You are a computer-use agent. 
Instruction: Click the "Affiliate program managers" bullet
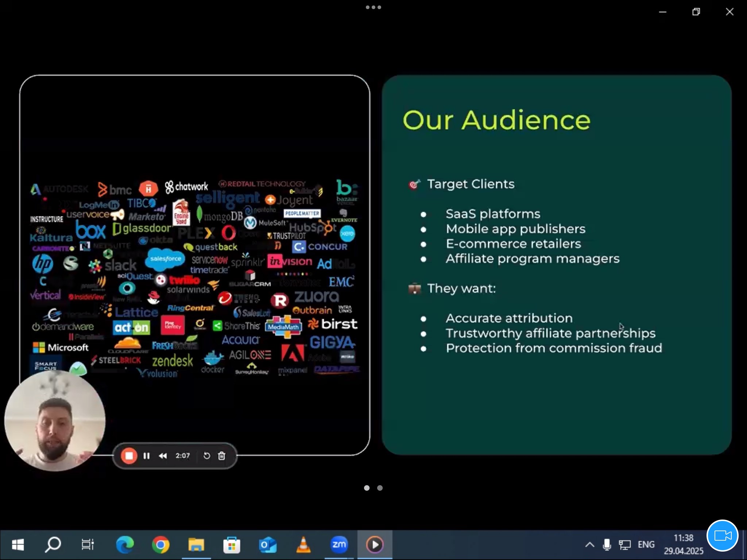533,259
